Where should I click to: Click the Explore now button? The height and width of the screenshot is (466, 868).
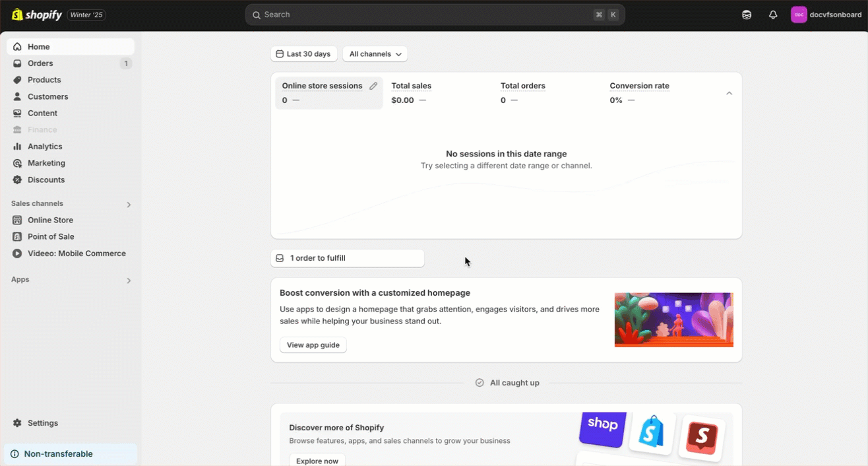[x=317, y=461]
